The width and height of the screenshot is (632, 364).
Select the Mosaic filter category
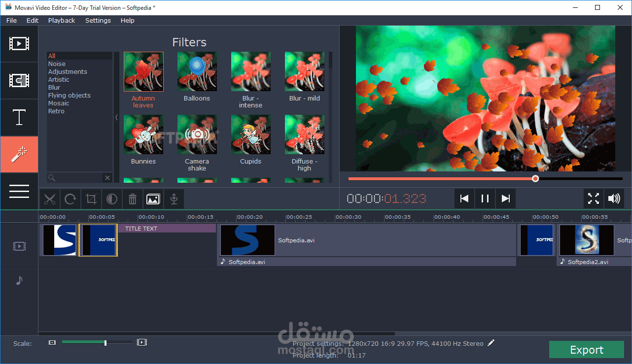80,103
